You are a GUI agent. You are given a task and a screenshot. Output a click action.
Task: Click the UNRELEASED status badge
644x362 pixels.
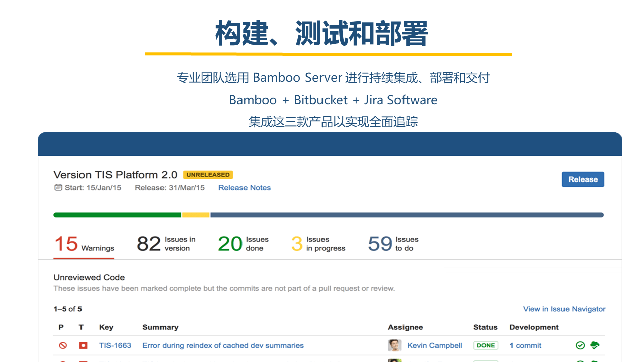pyautogui.click(x=208, y=175)
